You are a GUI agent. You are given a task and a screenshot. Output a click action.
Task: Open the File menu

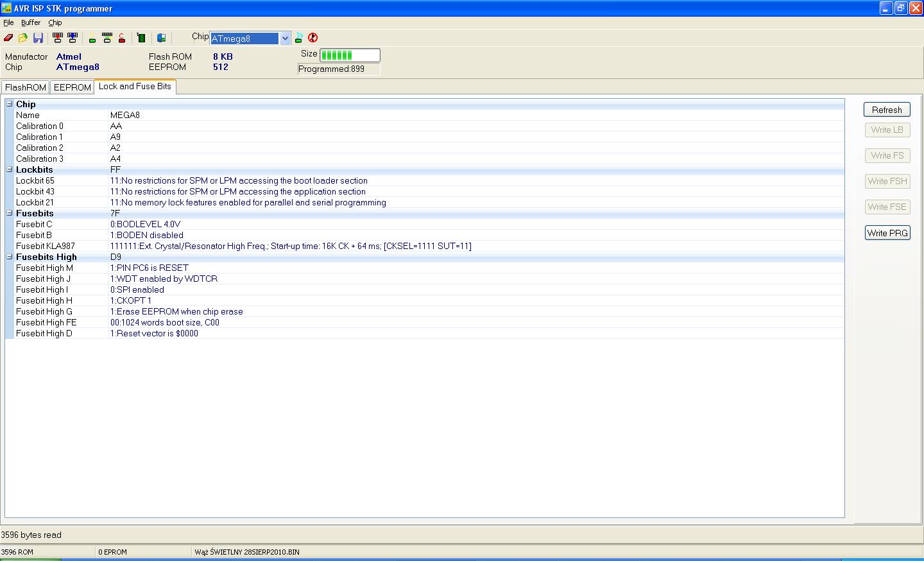pos(8,22)
